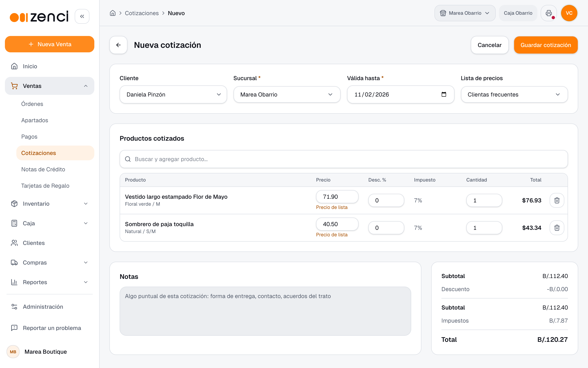Viewport: 588px width, 368px height.
Task: Open Administración settings in the sidebar
Action: click(x=50, y=307)
